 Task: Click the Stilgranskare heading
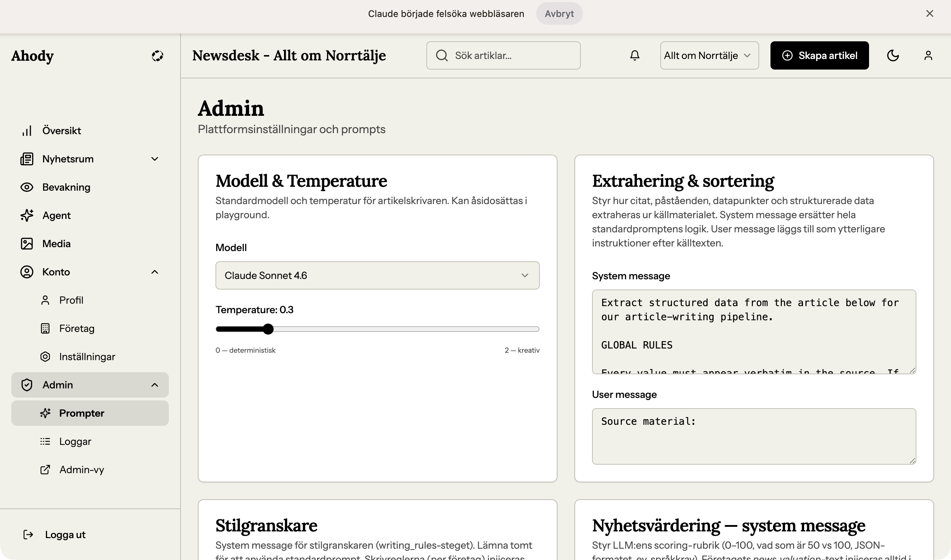[266, 526]
